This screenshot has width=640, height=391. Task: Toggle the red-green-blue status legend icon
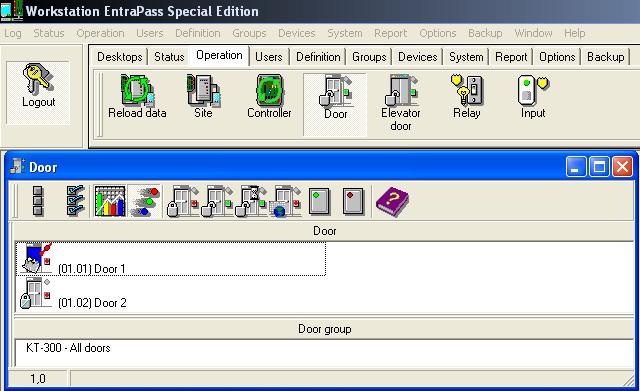click(145, 201)
